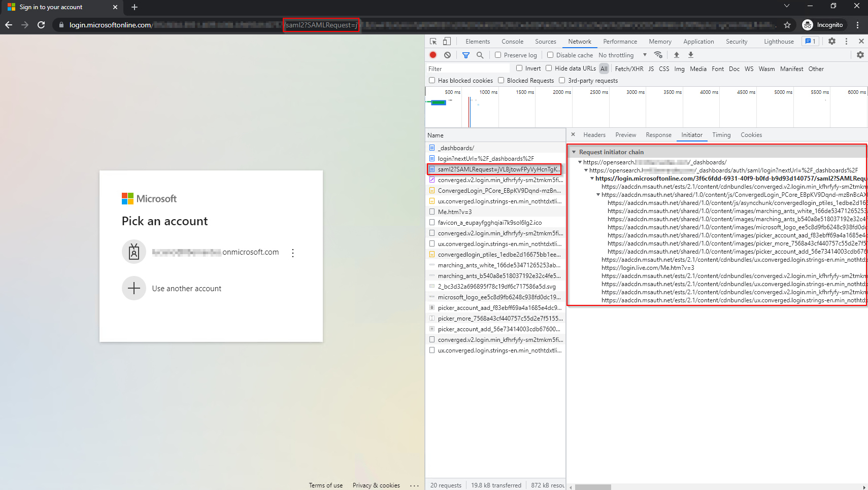This screenshot has height=490, width=868.
Task: Open the Incognito profile indicator
Action: (x=823, y=25)
